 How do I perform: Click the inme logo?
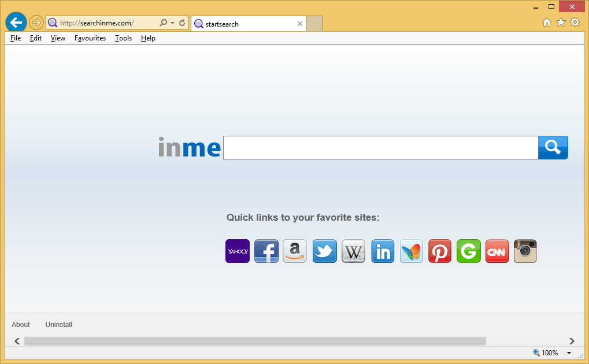tap(190, 147)
